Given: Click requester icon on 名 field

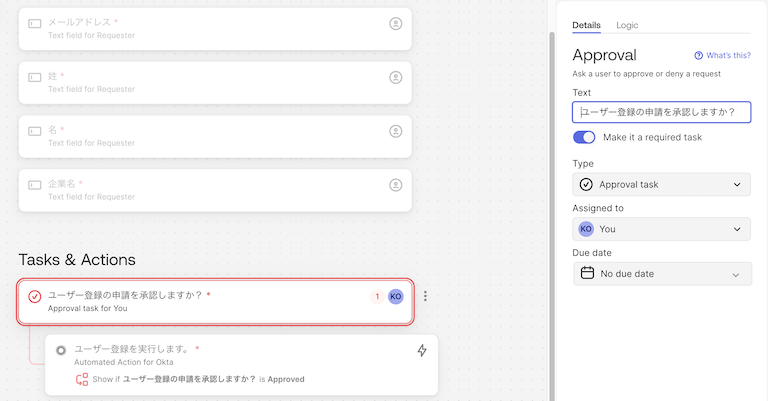Looking at the screenshot, I should pyautogui.click(x=396, y=130).
